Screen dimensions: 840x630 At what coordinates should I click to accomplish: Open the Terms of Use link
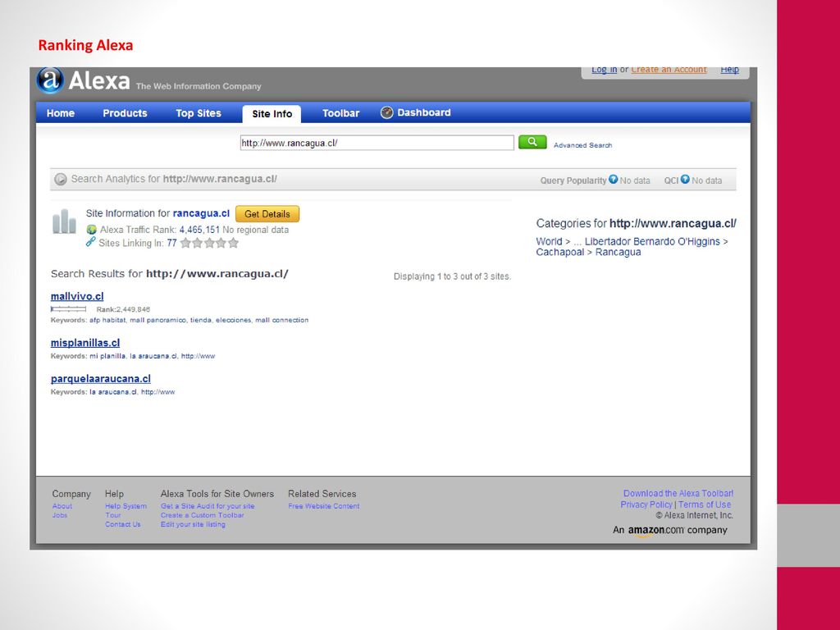(705, 504)
